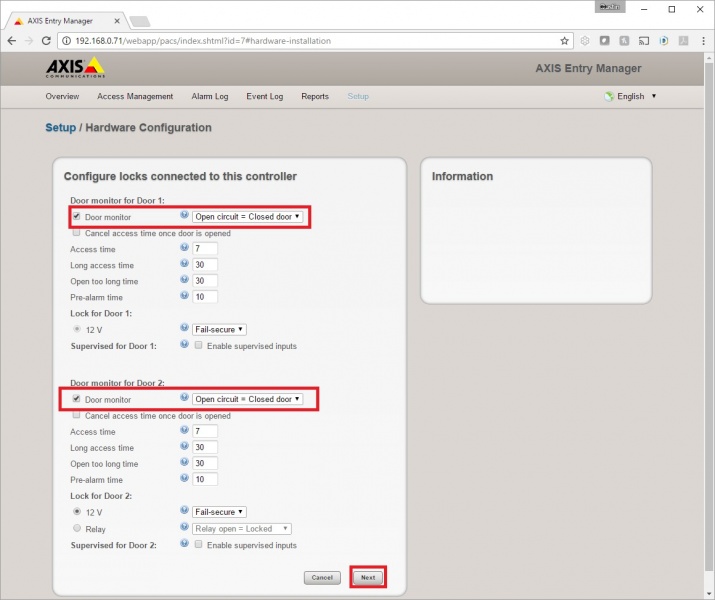Click Door 1 Long access time field

[x=205, y=264]
